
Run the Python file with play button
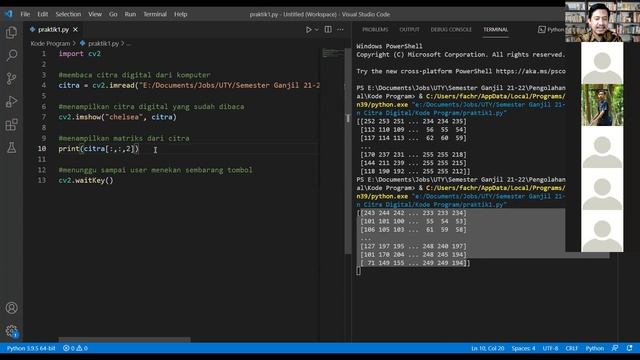pos(309,29)
